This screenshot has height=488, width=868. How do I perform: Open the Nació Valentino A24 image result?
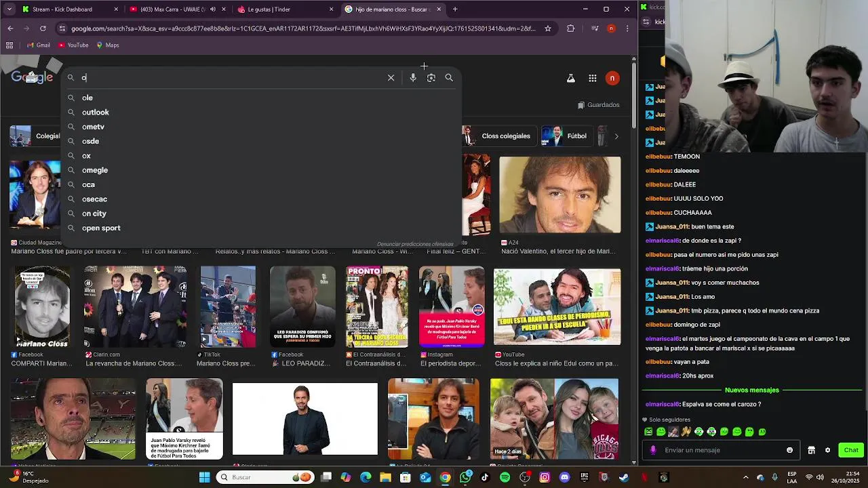tap(559, 195)
